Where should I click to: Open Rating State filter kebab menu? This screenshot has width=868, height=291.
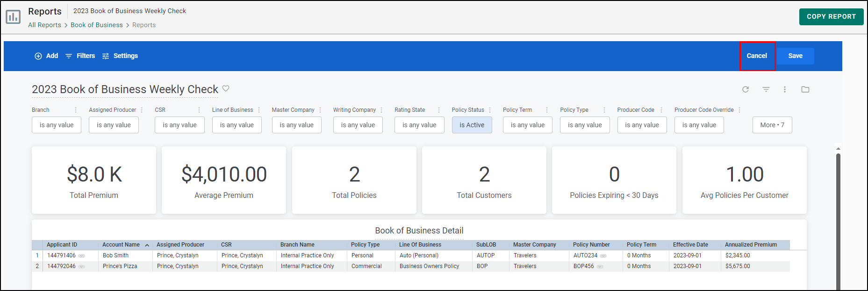click(439, 110)
